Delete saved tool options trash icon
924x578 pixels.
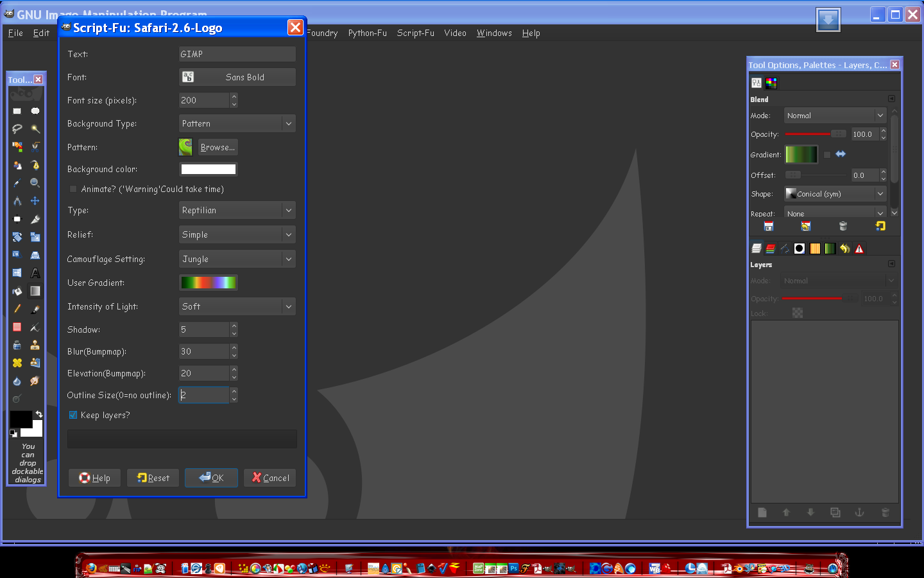[x=843, y=226]
